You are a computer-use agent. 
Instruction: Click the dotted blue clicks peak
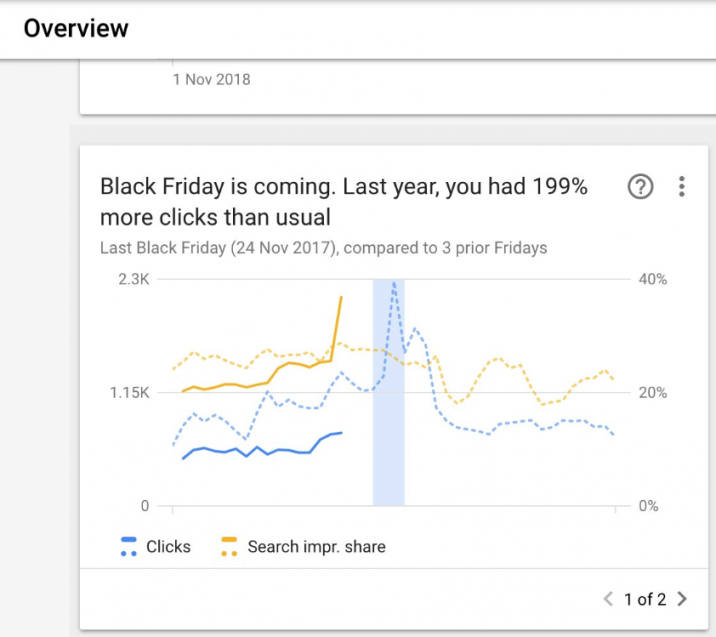(x=394, y=283)
